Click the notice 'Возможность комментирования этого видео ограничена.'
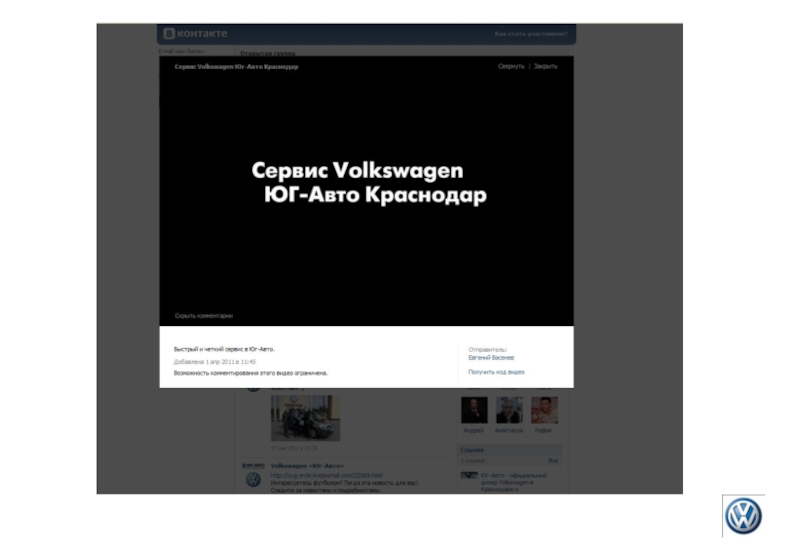 251,373
